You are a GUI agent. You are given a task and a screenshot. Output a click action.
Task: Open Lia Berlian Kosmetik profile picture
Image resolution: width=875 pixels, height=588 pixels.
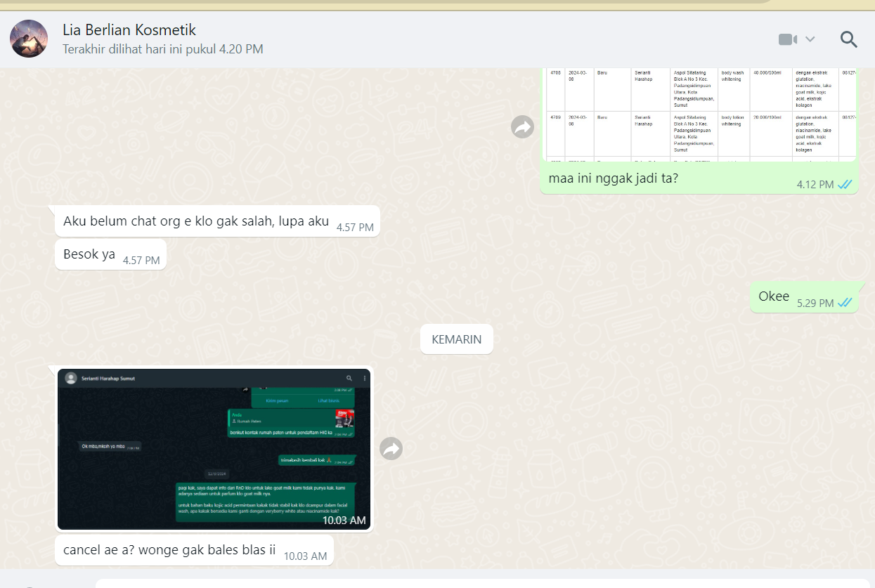pos(29,39)
